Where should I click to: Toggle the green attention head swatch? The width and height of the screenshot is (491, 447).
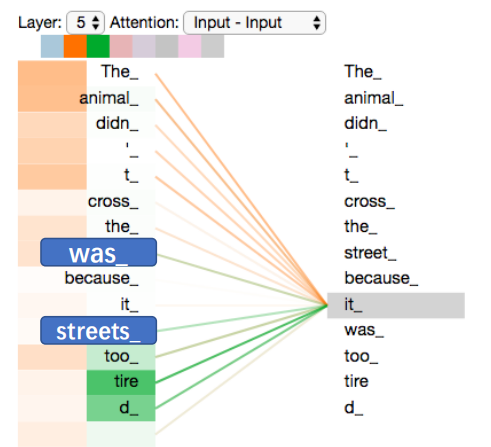98,46
